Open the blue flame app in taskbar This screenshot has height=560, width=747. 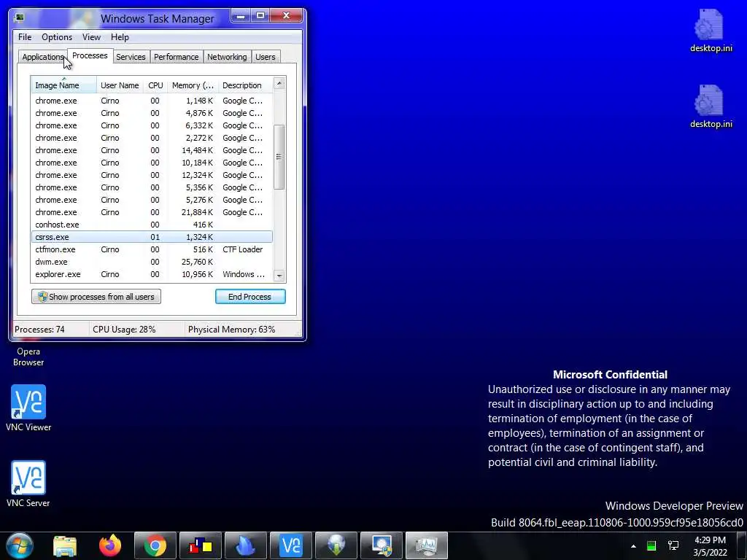[x=246, y=545]
